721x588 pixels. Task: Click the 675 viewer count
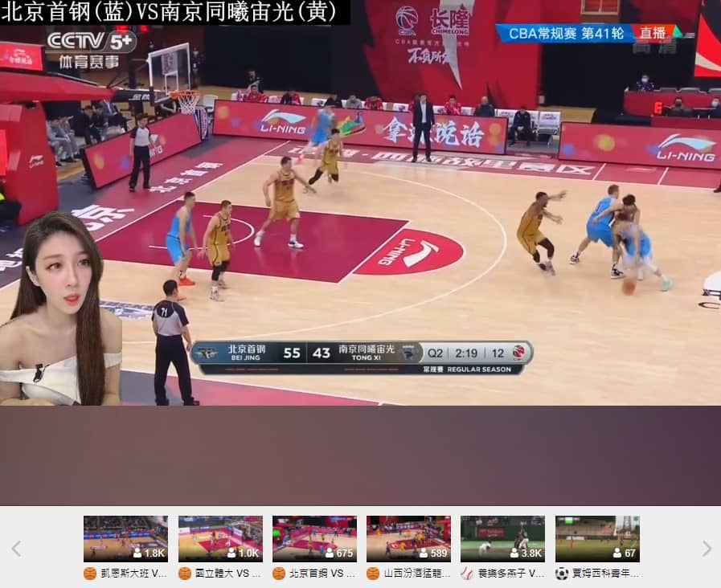(339, 553)
